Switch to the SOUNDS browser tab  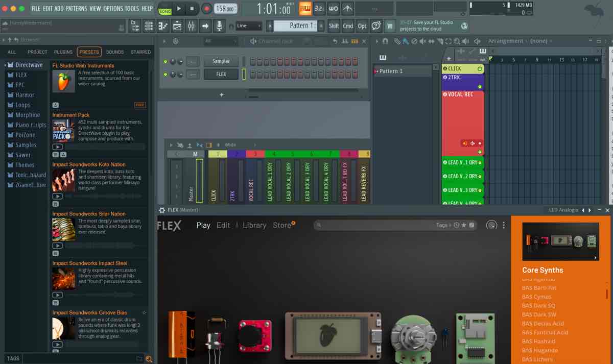[115, 52]
